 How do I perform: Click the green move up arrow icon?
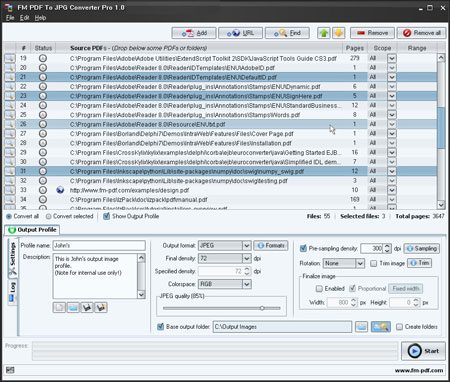pos(324,33)
